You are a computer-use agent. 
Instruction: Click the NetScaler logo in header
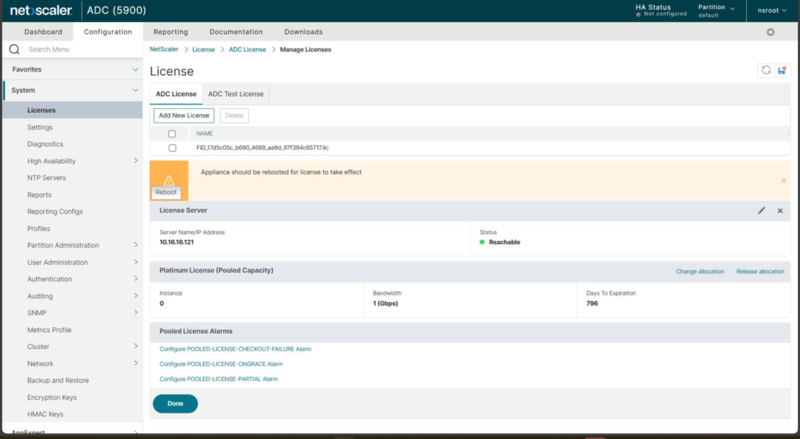(x=41, y=10)
